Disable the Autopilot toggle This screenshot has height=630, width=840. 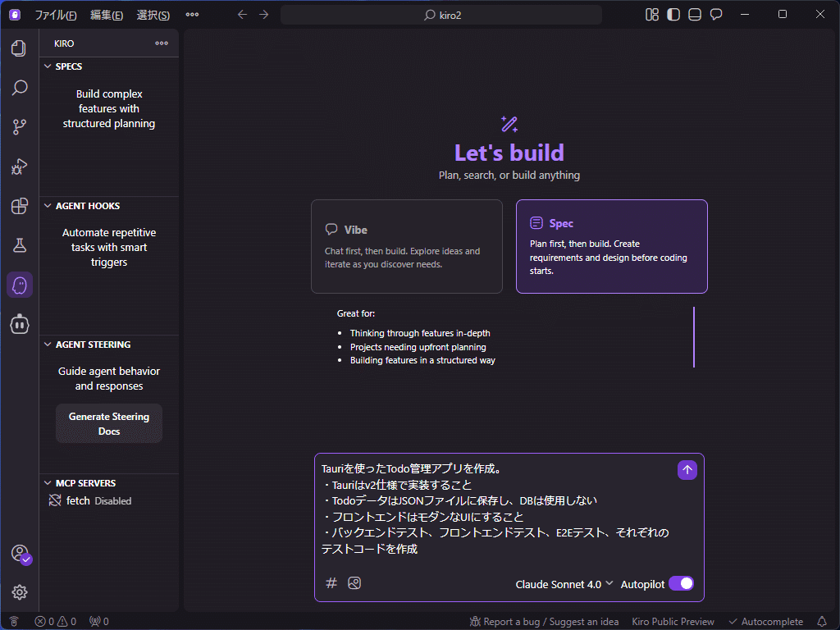pos(681,583)
